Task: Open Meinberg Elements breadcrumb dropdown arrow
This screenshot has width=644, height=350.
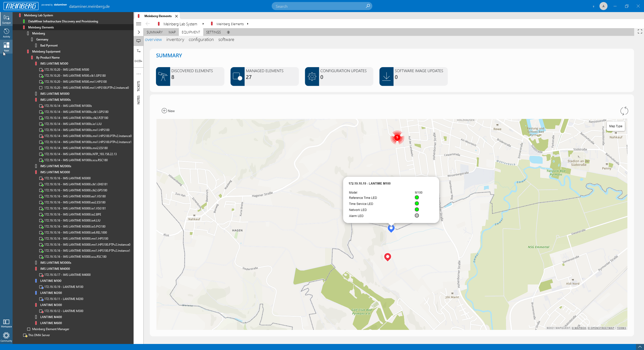Action: tap(248, 24)
